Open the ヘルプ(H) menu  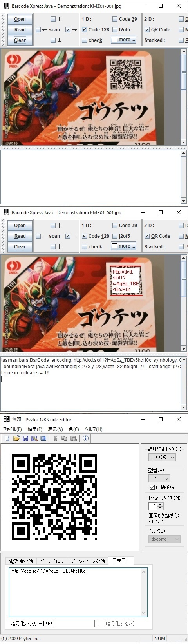(x=94, y=429)
